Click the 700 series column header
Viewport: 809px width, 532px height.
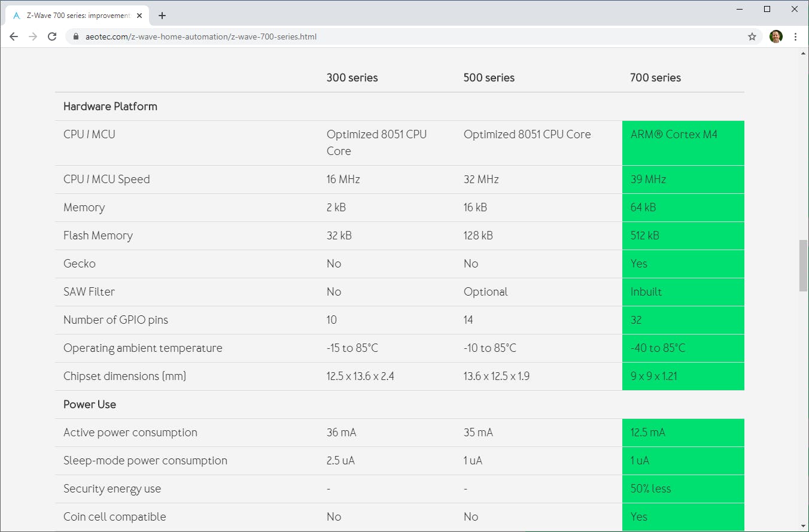(x=655, y=77)
